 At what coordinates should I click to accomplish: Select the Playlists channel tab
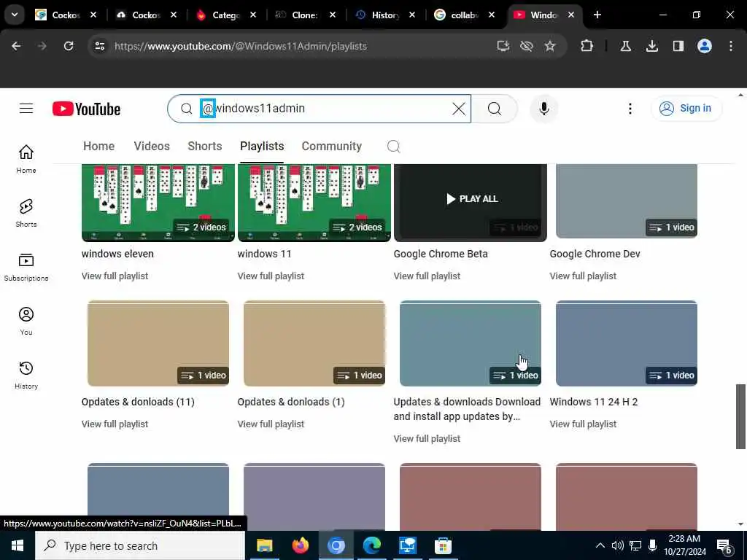coord(262,146)
